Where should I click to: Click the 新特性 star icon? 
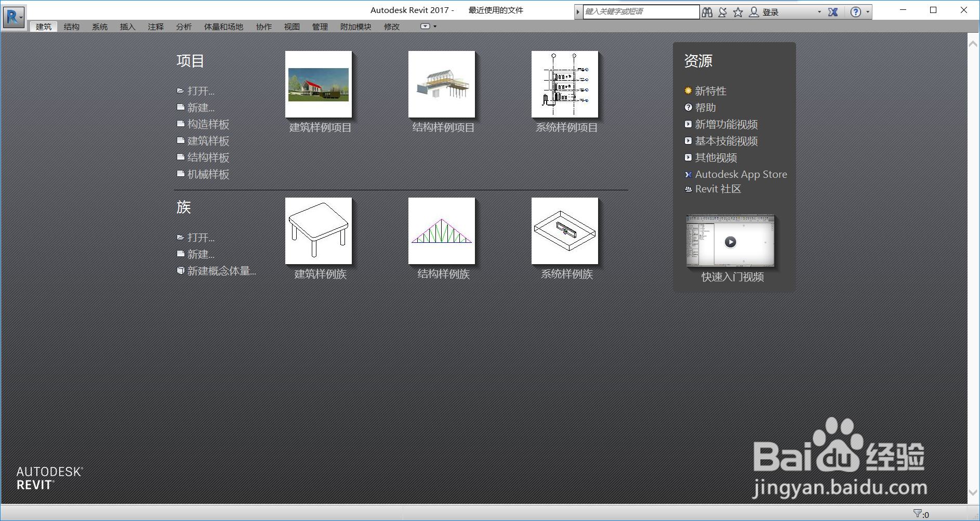688,90
